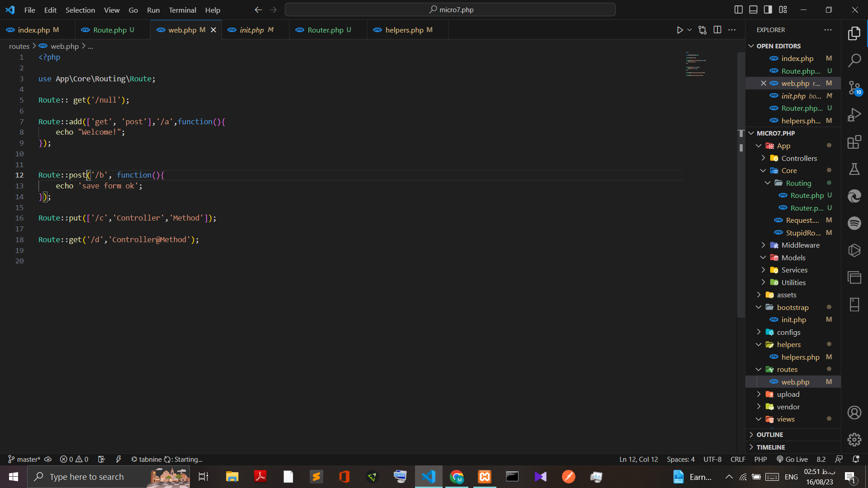868x488 pixels.
Task: Open Accounts menu in activity bar
Action: click(854, 413)
